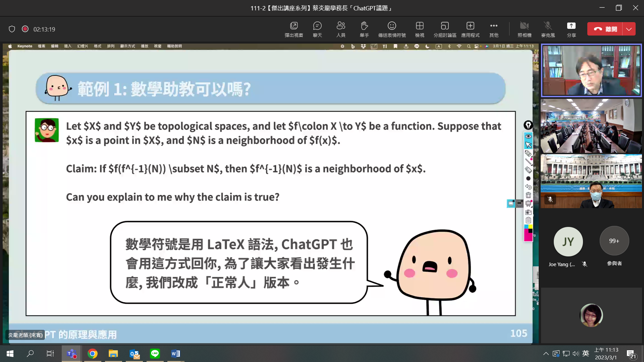Show the participants list (人員)
Image resolution: width=644 pixels, height=362 pixels.
pyautogui.click(x=341, y=29)
